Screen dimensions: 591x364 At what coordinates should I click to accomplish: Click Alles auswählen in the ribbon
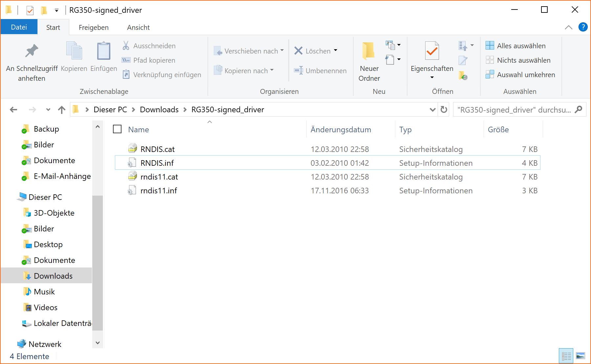[521, 46]
